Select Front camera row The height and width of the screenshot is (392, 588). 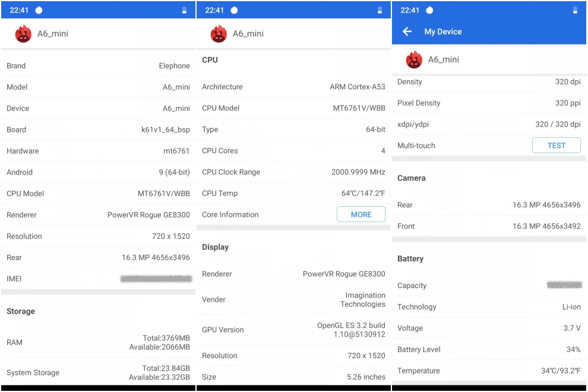pyautogui.click(x=489, y=226)
